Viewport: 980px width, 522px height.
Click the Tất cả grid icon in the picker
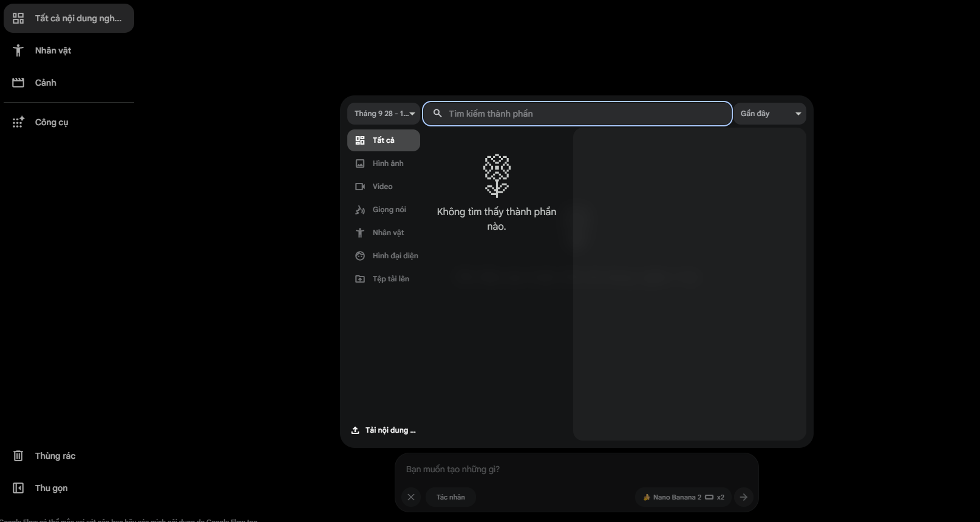tap(360, 140)
